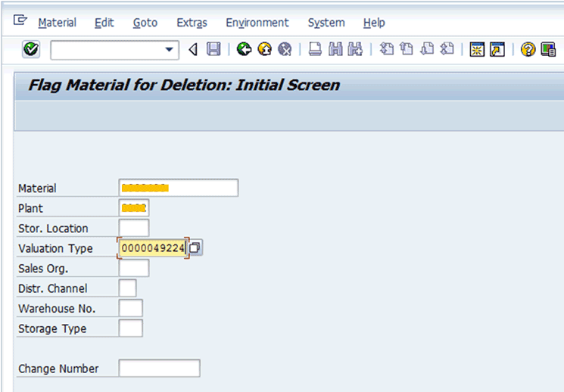Image resolution: width=564 pixels, height=392 pixels.
Task: Click the Save diskette icon
Action: pos(213,49)
